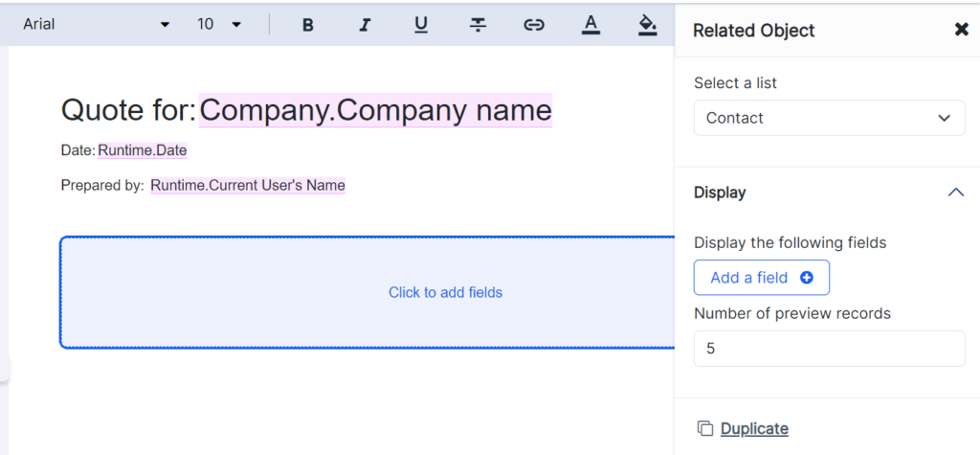The image size is (980, 455).
Task: Select the Company.Company name merge field
Action: pyautogui.click(x=375, y=110)
